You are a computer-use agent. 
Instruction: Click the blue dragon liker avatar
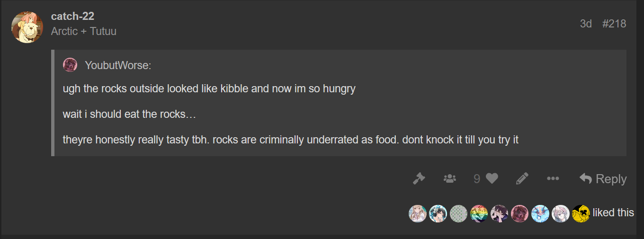540,213
